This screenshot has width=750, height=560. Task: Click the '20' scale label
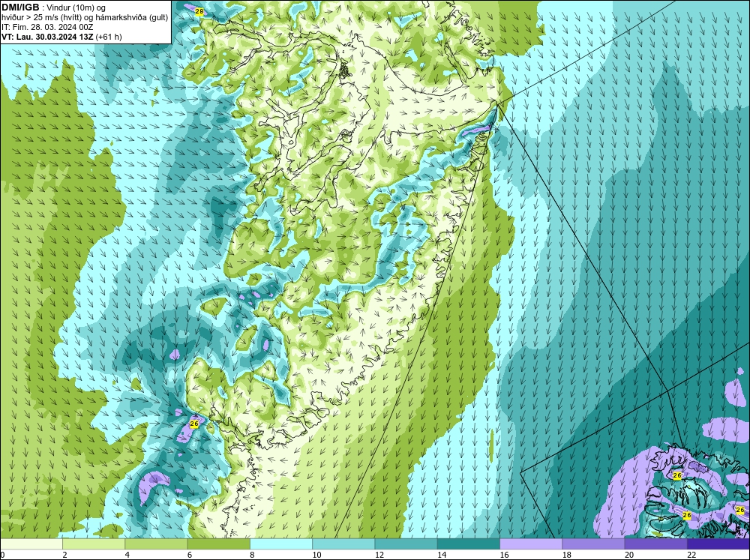coord(629,555)
